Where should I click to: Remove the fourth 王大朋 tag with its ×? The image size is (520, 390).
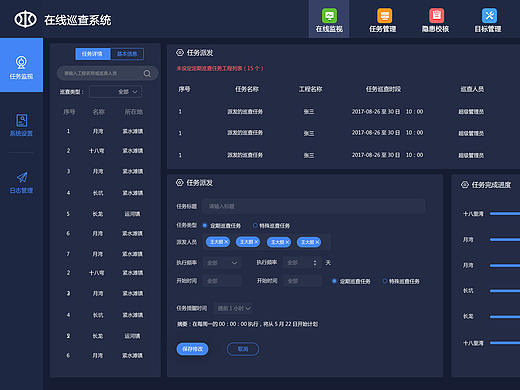click(x=317, y=242)
